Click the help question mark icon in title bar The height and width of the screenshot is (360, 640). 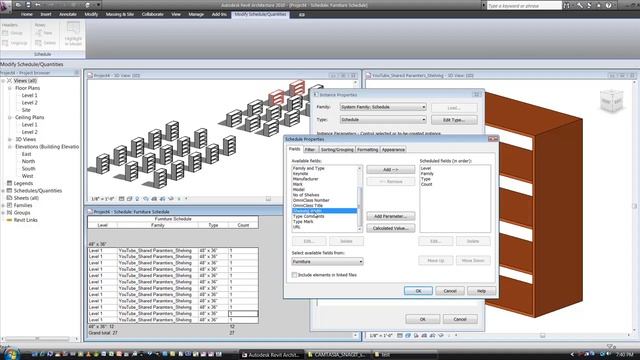(608, 5)
